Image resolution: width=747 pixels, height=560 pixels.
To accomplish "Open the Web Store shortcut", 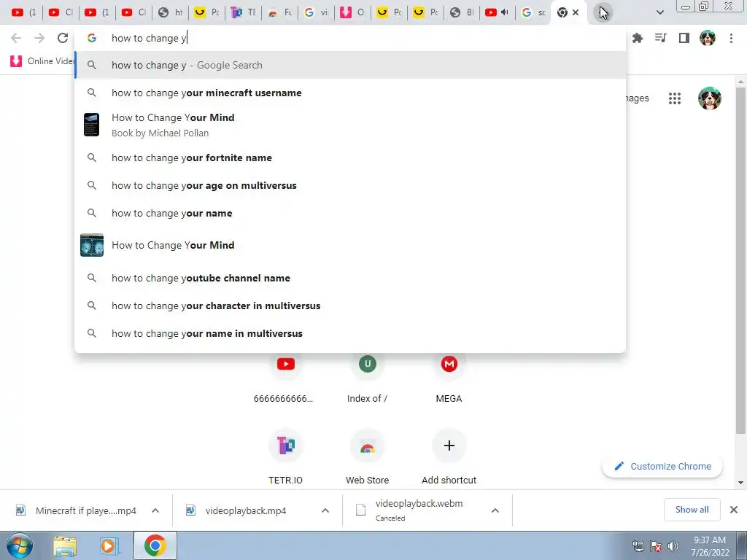I will pyautogui.click(x=368, y=446).
